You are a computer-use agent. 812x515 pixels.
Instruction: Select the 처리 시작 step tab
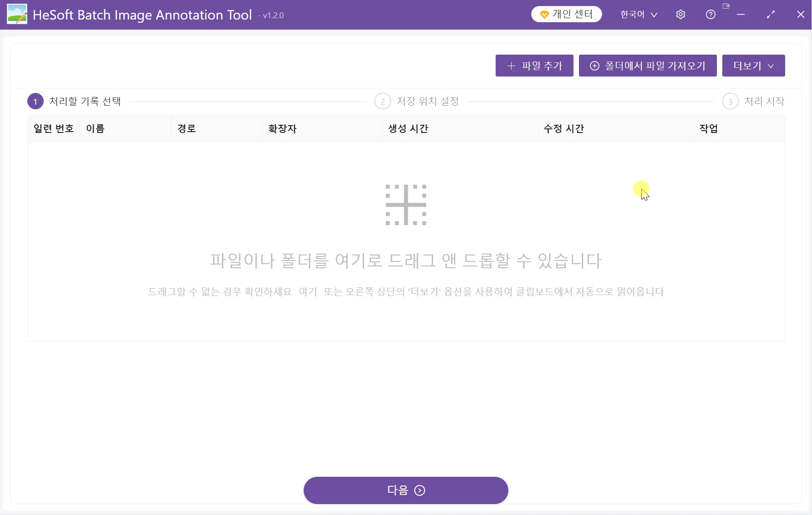pyautogui.click(x=764, y=102)
